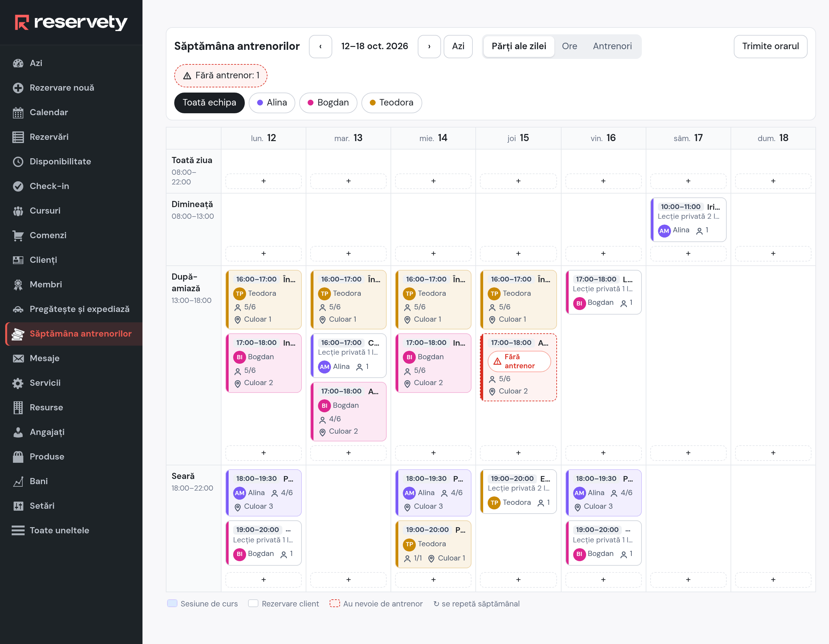Image resolution: width=829 pixels, height=644 pixels.
Task: Click the Comenzi cart icon
Action: pos(18,236)
